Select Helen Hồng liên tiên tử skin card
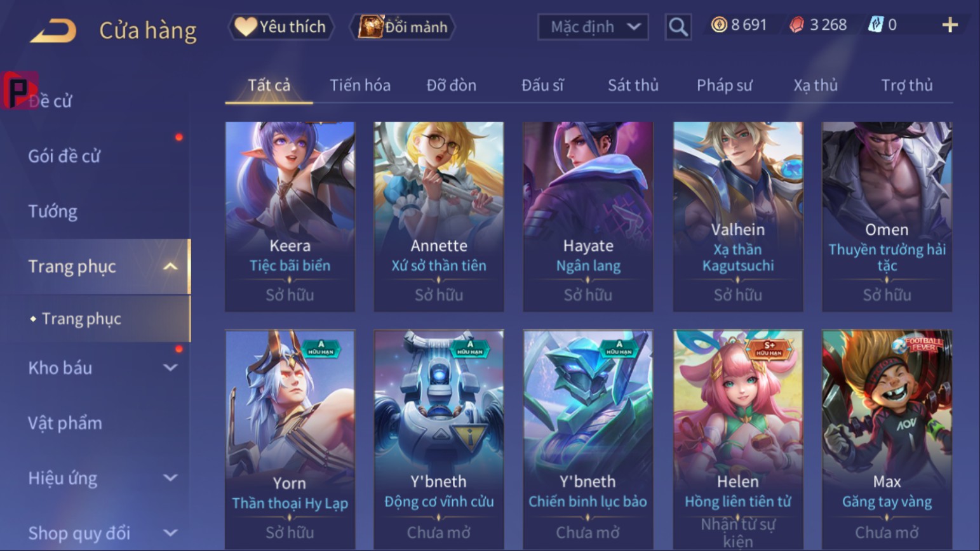 point(738,439)
